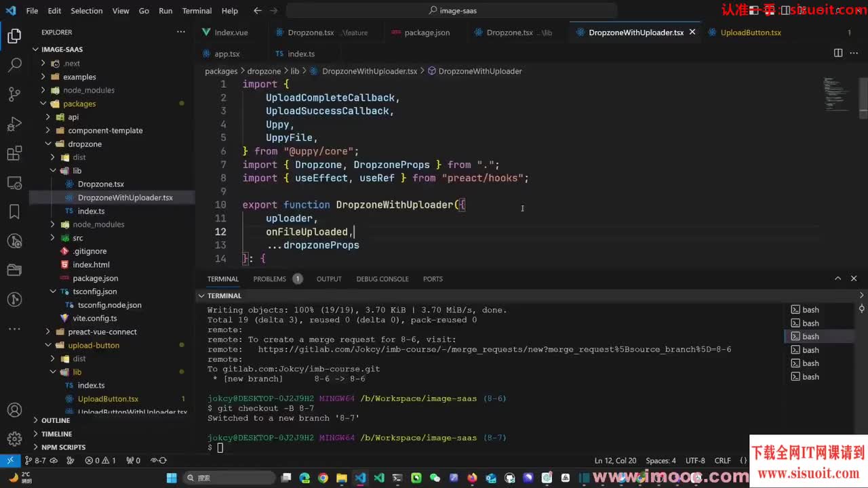
Task: Go back with the title bar arrow
Action: pos(257,11)
